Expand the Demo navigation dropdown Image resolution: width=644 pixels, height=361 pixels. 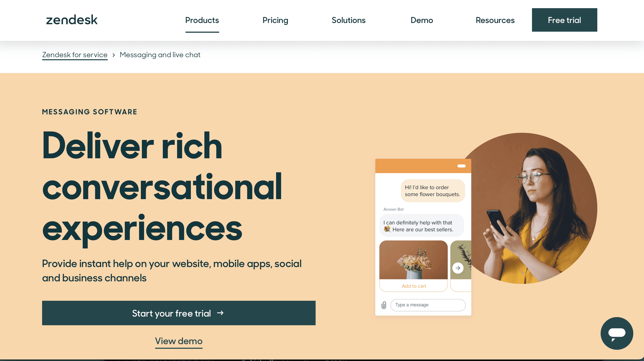coord(422,20)
